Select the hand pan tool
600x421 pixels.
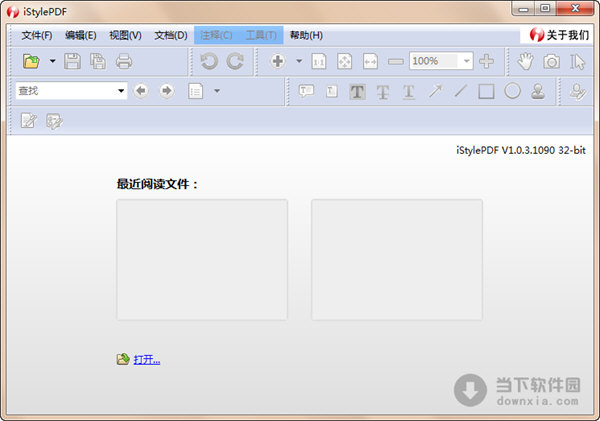point(525,61)
